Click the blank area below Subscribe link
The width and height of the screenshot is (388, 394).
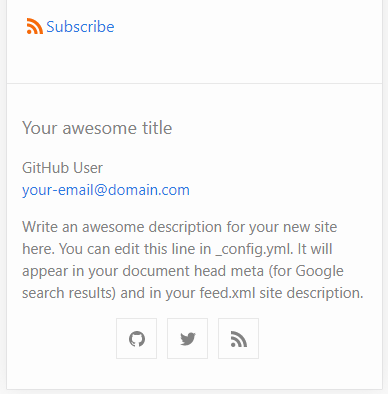[194, 58]
